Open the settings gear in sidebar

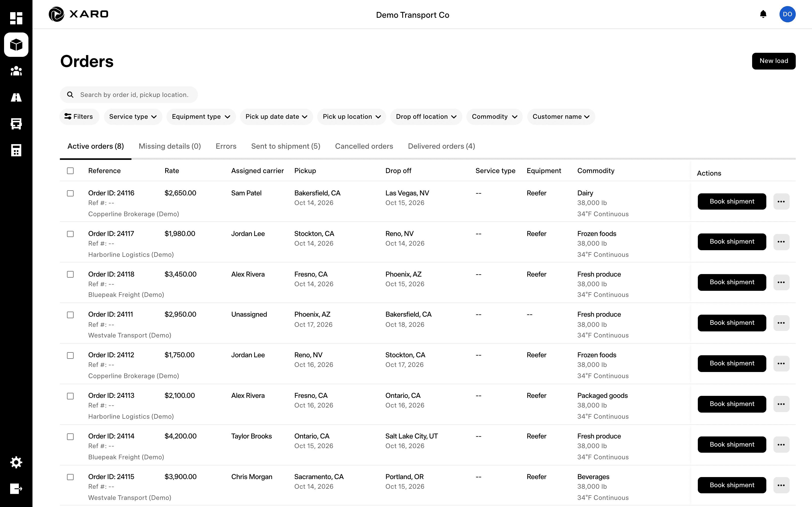[x=16, y=462]
